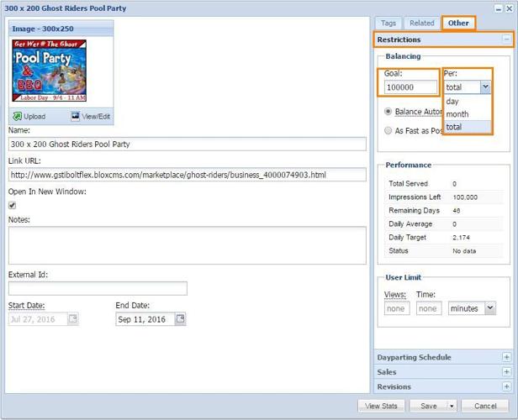Open the Save button dropdown arrow
Viewport: 518px width, 420px height.
[x=452, y=407]
